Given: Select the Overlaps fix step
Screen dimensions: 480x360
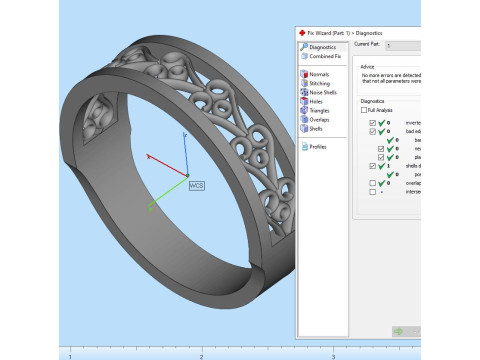Looking at the screenshot, I should 315,119.
